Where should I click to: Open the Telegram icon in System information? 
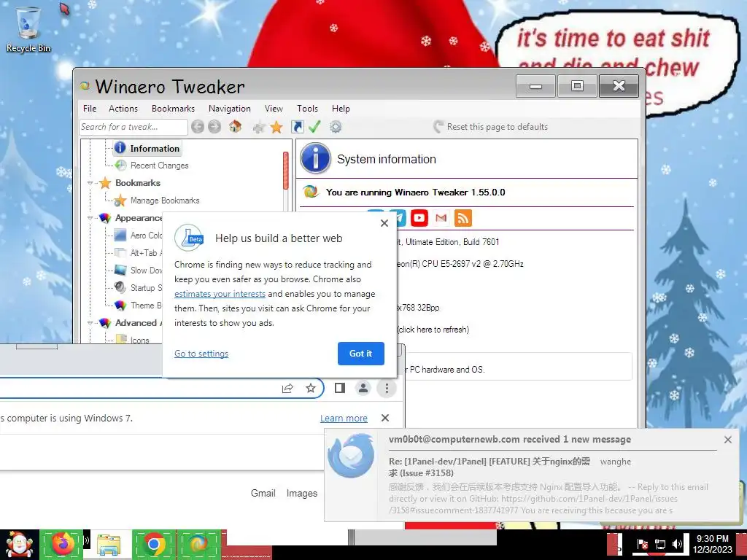tap(400, 218)
